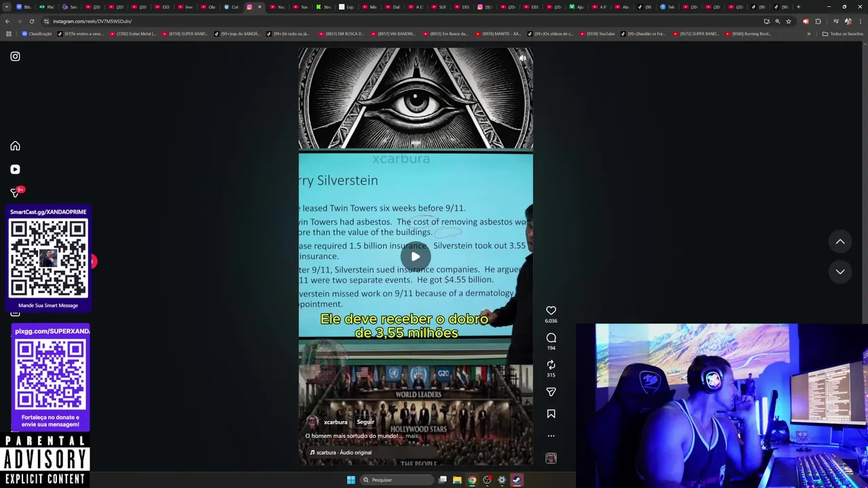Open the Chrome three-dot menu
Viewport: 868px width, 488px height.
pos(859,21)
